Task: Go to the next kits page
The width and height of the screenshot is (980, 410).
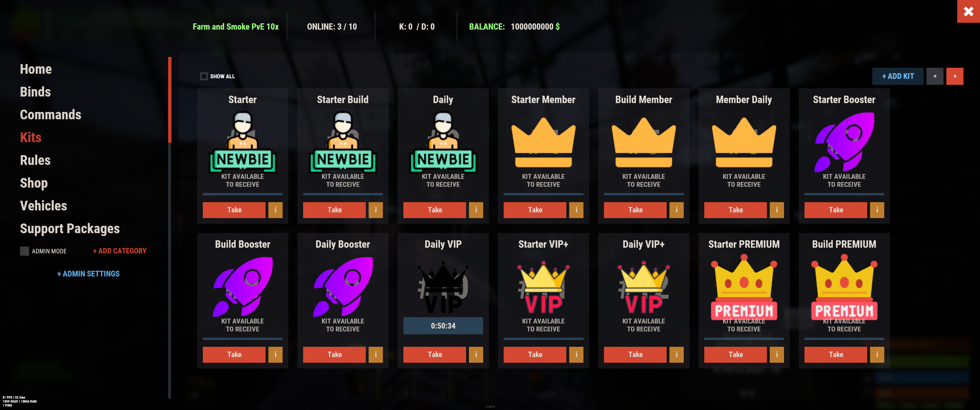Action: tap(955, 76)
